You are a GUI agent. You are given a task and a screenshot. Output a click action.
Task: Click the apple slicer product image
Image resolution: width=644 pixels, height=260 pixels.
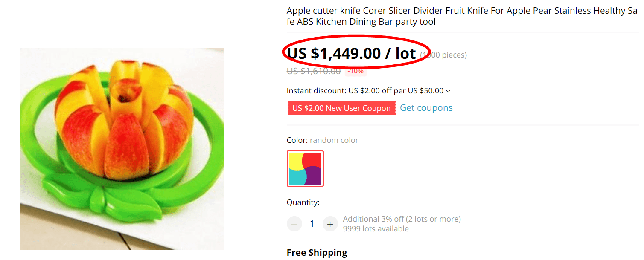coord(122,148)
